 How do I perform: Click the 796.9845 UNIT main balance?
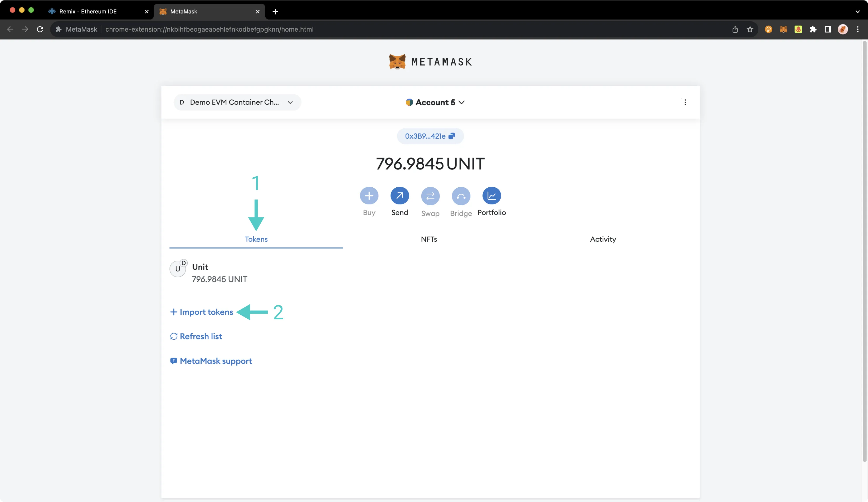tap(430, 164)
